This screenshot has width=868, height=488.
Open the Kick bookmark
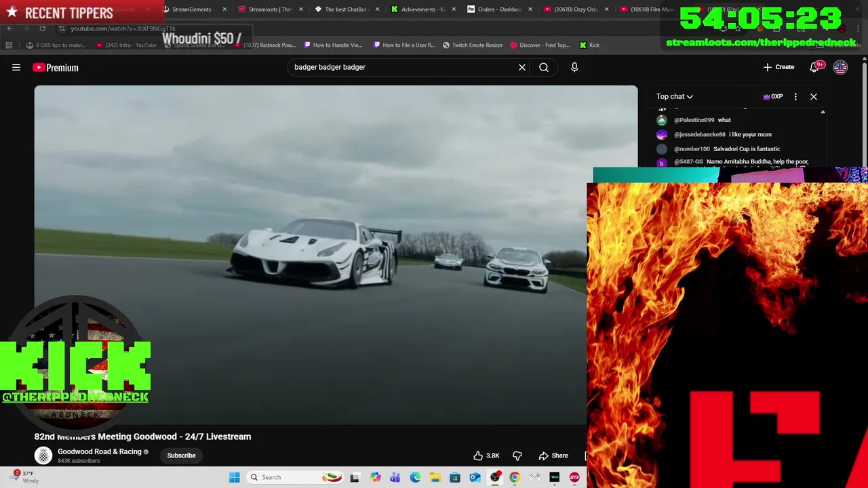pyautogui.click(x=589, y=45)
